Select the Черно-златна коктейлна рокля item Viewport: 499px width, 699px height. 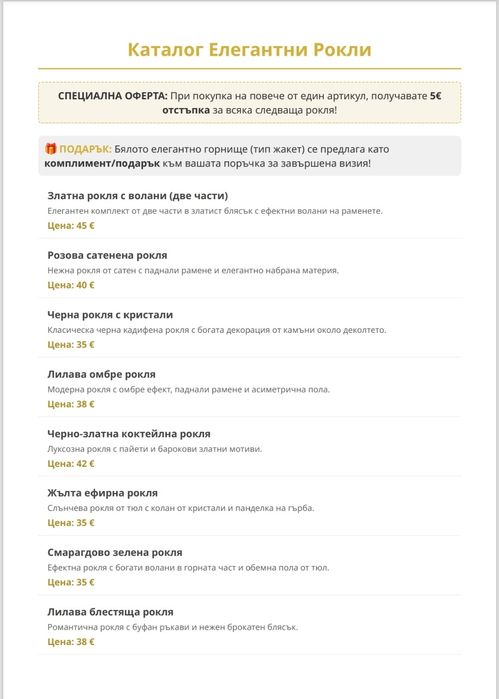pos(249,448)
